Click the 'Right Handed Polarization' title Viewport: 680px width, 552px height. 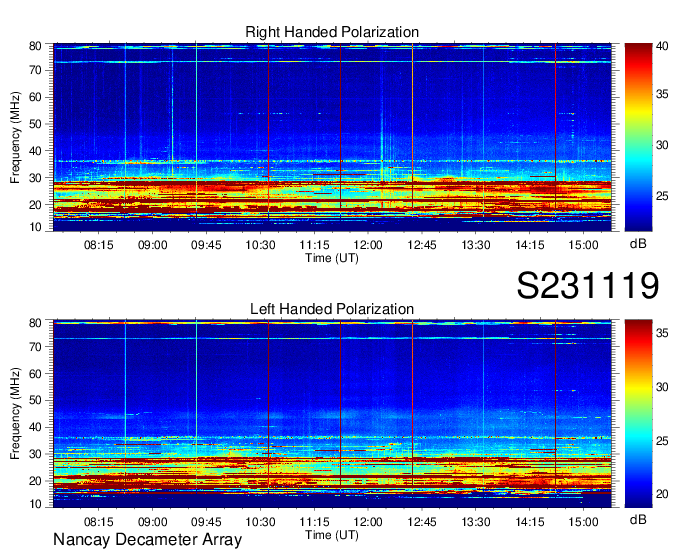point(332,32)
